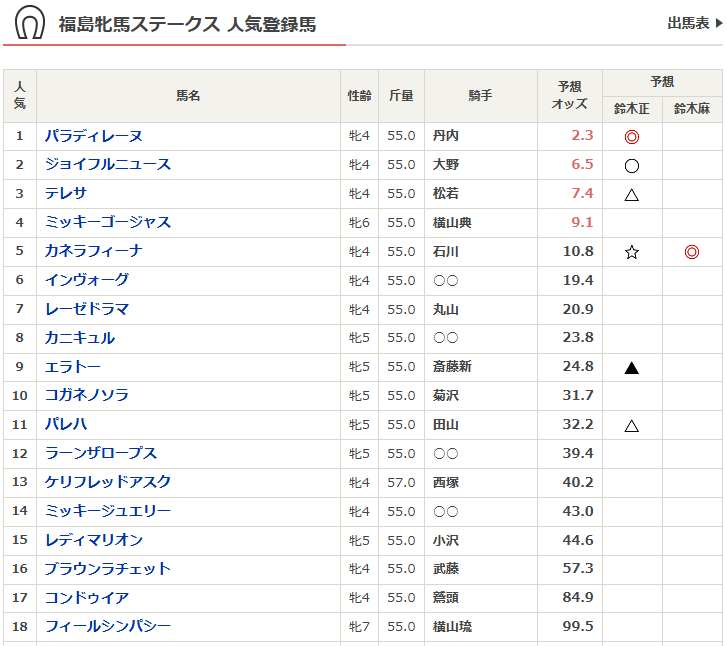
Task: Click the horseshoe icon beside the race title
Action: [x=29, y=23]
